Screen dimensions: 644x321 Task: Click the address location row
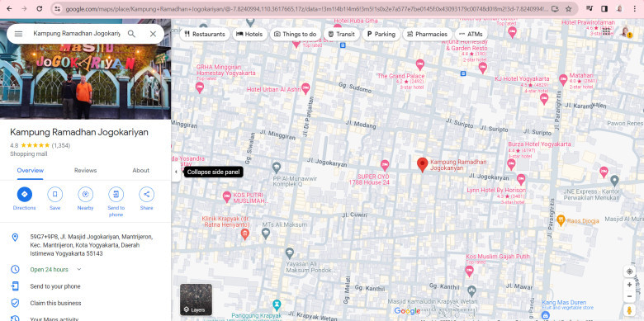pyautogui.click(x=85, y=245)
